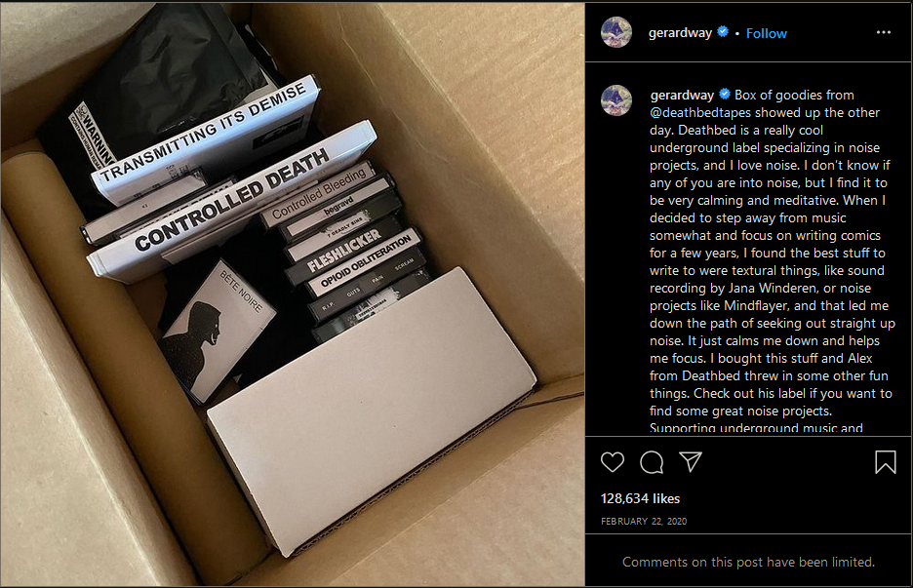913x588 pixels.
Task: Open the three-dot more options menu
Action: coord(884,32)
